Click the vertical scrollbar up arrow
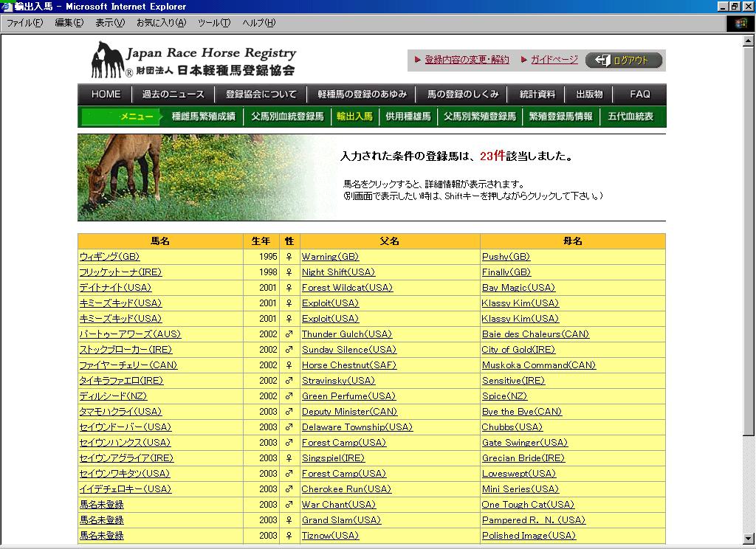756x549 pixels. coord(749,41)
